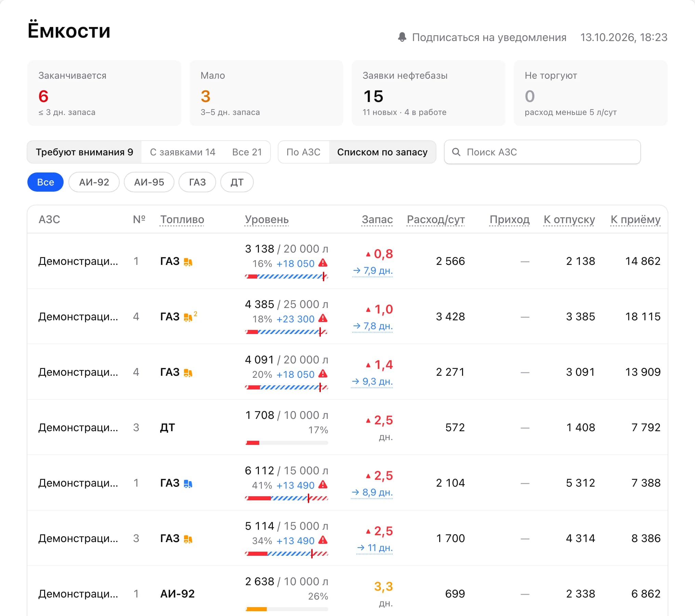Open the Заканчивается summary card showing 6

click(104, 93)
